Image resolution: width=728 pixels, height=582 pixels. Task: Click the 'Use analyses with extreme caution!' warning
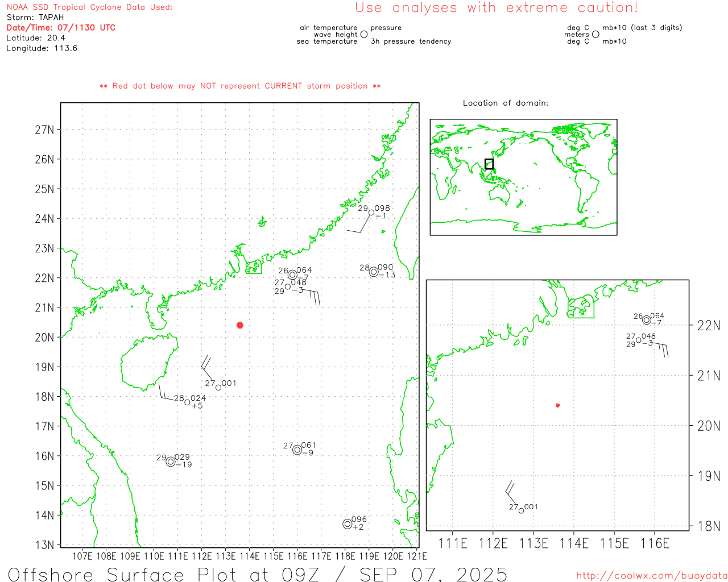coord(497,7)
